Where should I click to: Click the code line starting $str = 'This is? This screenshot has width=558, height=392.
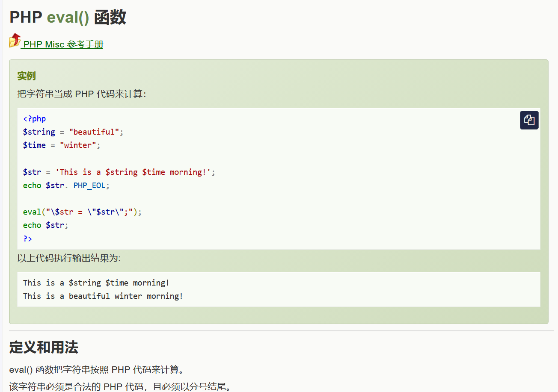pyautogui.click(x=119, y=172)
